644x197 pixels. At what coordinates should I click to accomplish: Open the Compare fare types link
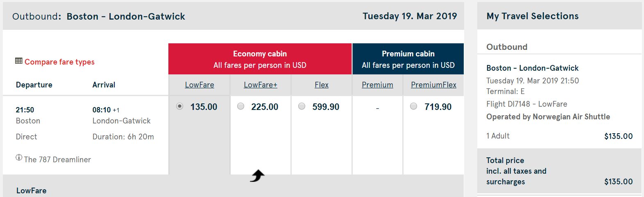click(59, 62)
